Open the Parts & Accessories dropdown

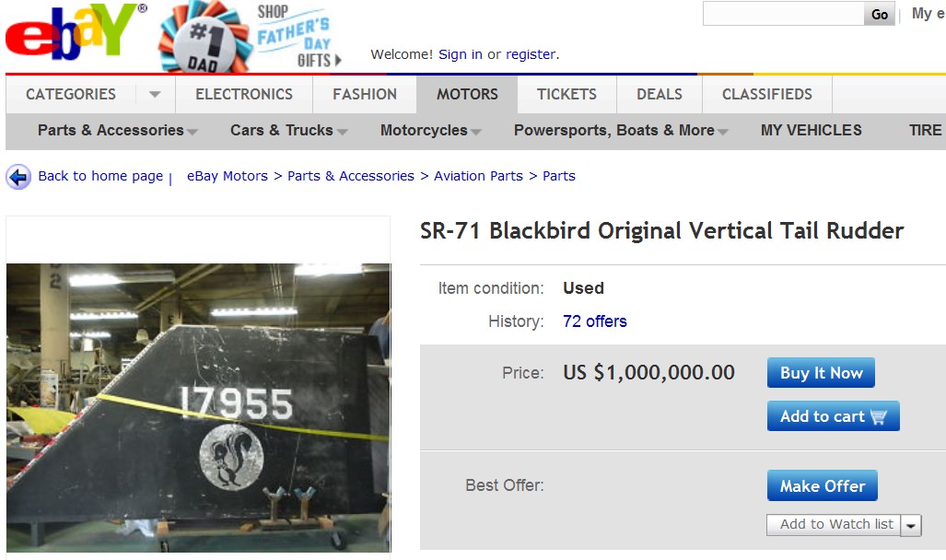192,131
